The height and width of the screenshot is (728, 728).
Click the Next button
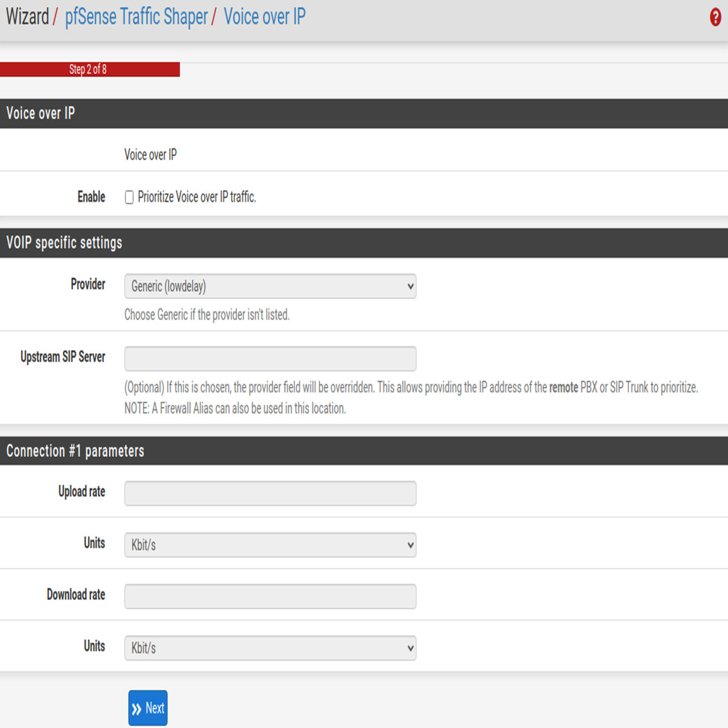click(x=148, y=708)
